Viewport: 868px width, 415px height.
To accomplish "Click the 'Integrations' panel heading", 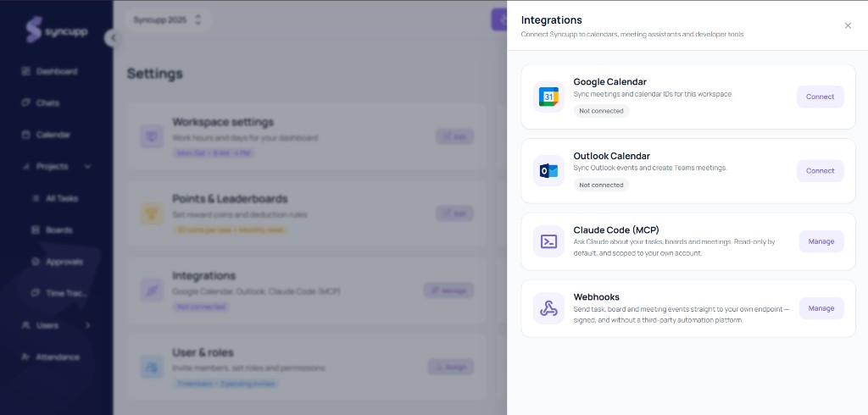I will pyautogui.click(x=551, y=20).
